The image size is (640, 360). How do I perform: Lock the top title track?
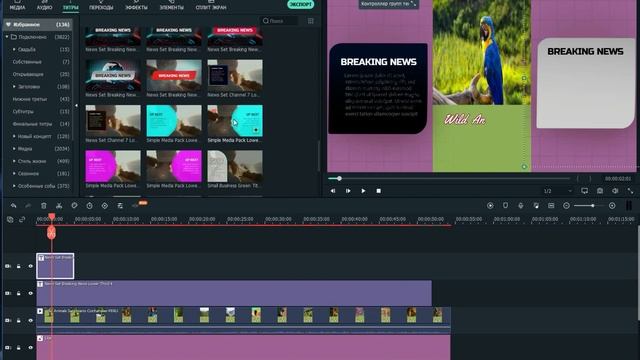coord(18,266)
